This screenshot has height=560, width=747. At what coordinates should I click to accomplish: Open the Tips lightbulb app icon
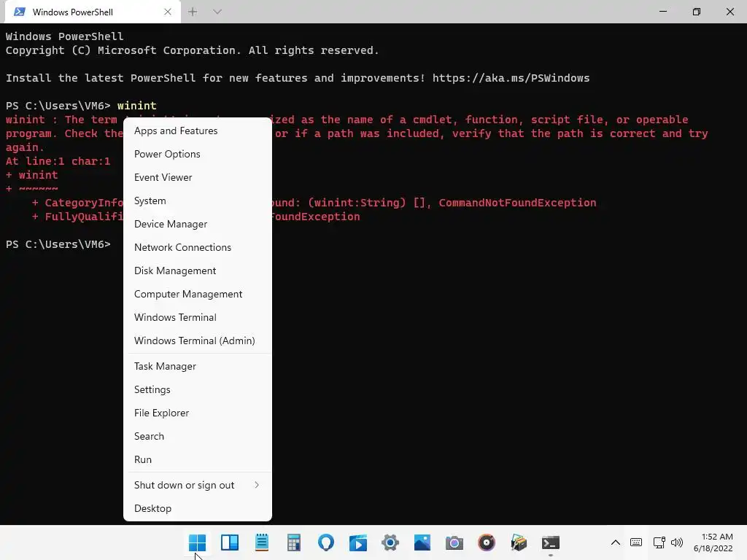pos(326,542)
